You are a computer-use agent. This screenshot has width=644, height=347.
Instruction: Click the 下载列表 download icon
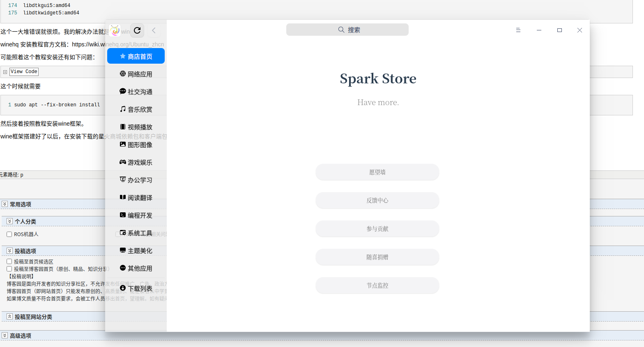[x=122, y=288]
